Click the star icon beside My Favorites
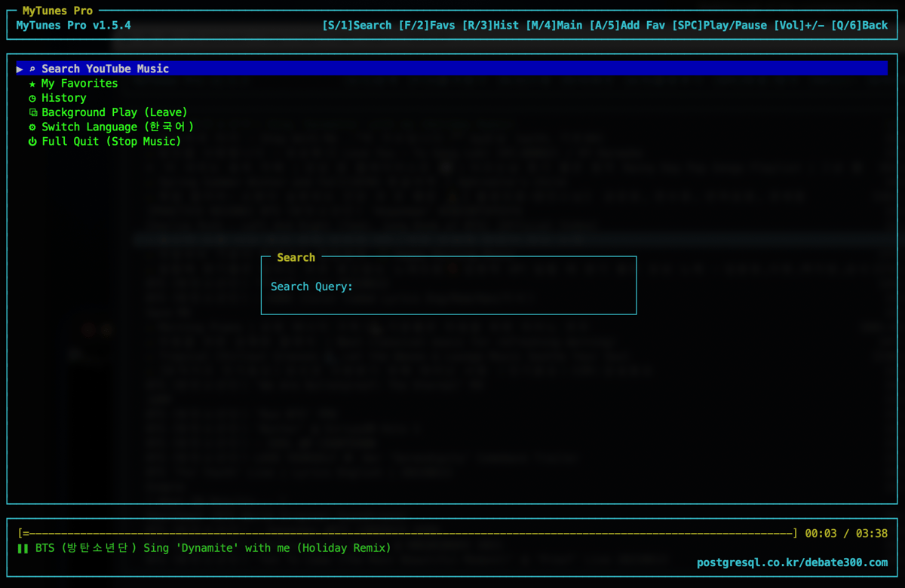The height and width of the screenshot is (588, 905). coord(32,84)
